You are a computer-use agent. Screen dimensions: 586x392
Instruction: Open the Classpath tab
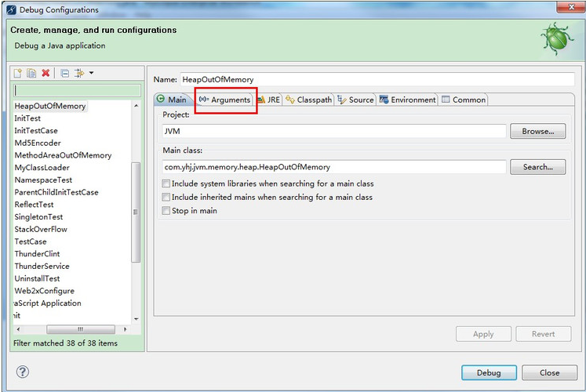(x=309, y=100)
